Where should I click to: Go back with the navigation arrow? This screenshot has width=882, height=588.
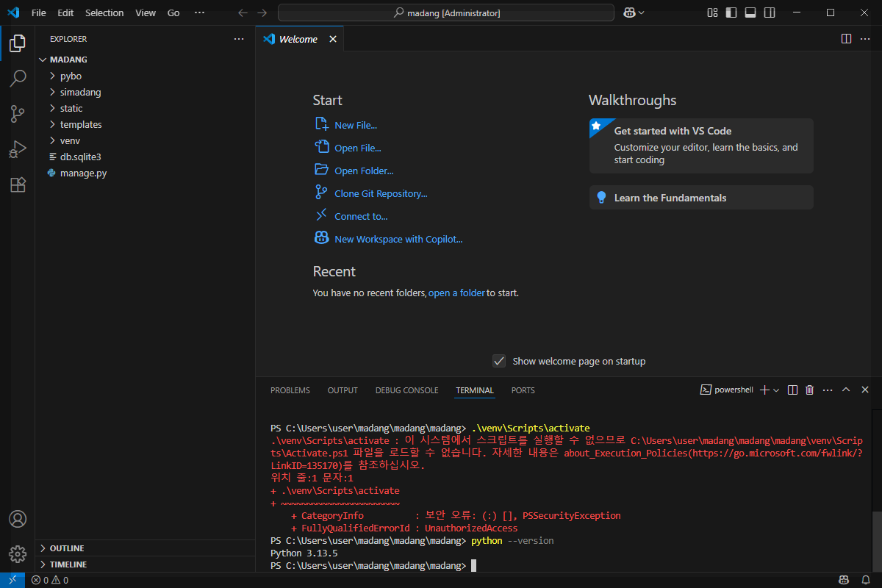coord(243,12)
